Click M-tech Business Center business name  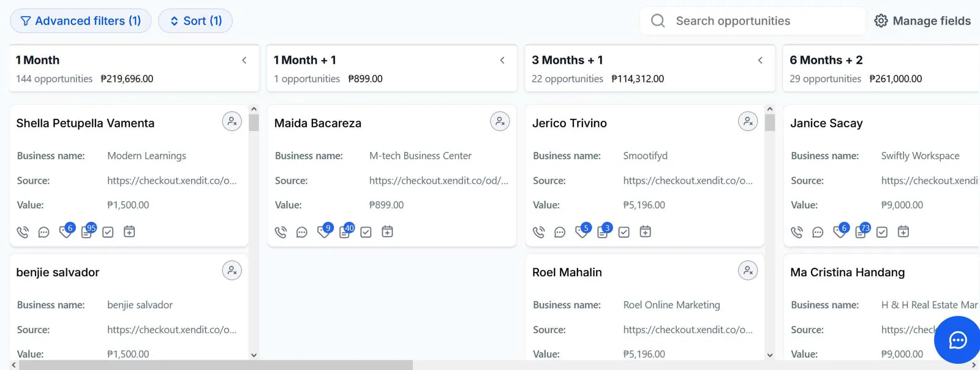[x=420, y=156]
